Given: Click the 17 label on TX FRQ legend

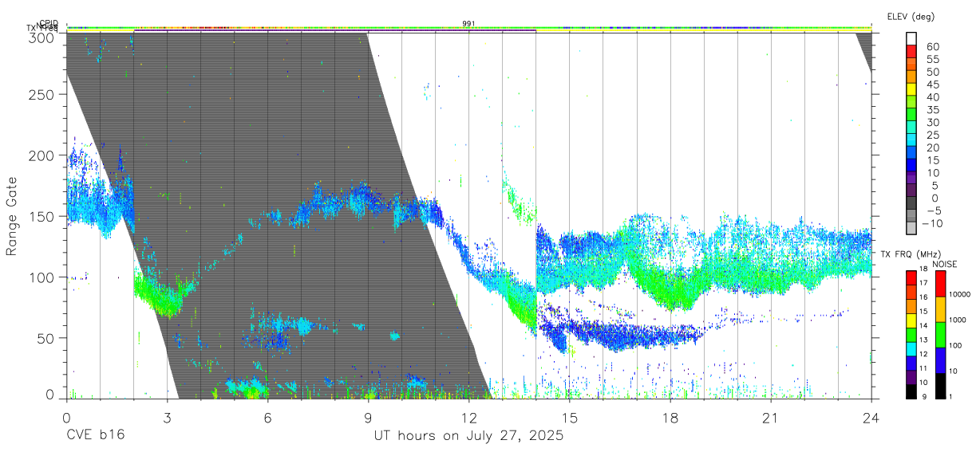Looking at the screenshot, I should coord(925,283).
